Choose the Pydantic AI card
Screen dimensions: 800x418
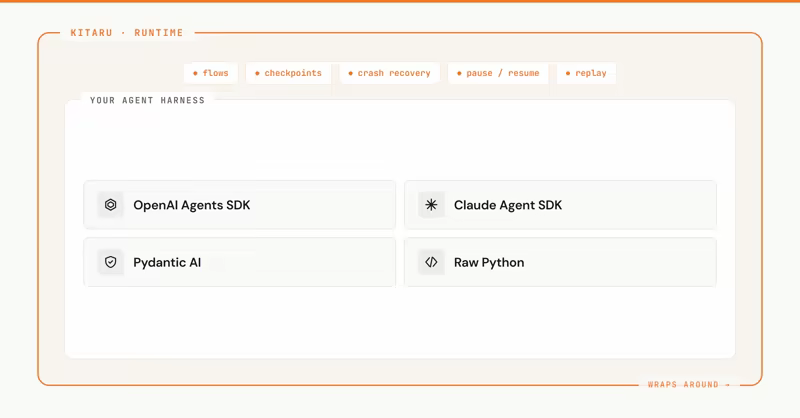point(240,262)
